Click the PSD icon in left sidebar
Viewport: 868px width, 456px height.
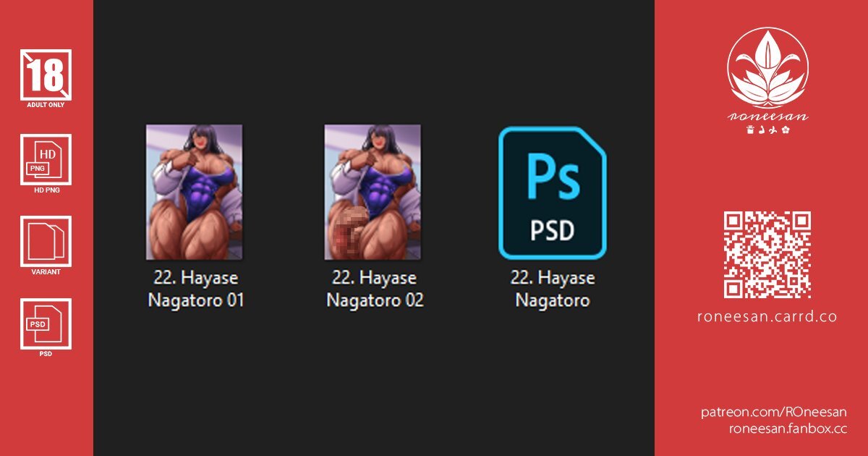pyautogui.click(x=46, y=324)
